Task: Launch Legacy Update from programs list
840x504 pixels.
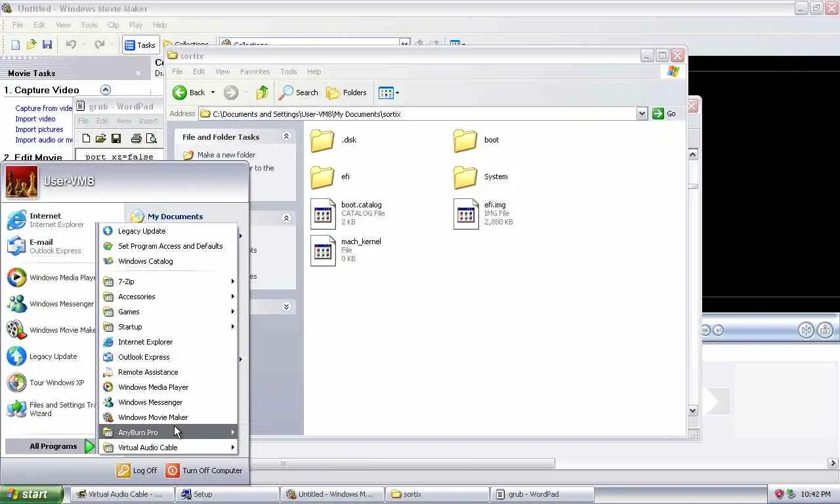Action: 168,231
